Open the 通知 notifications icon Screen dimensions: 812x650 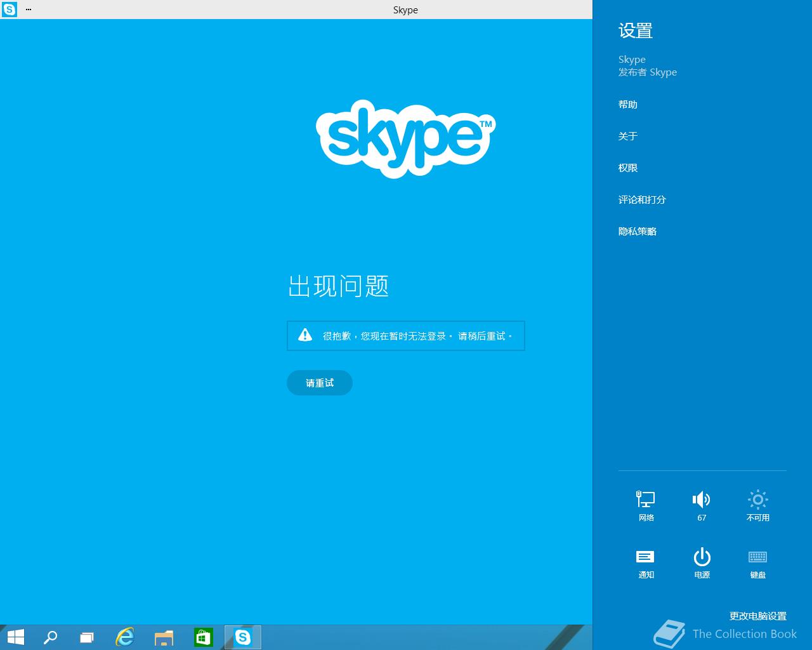(x=646, y=563)
